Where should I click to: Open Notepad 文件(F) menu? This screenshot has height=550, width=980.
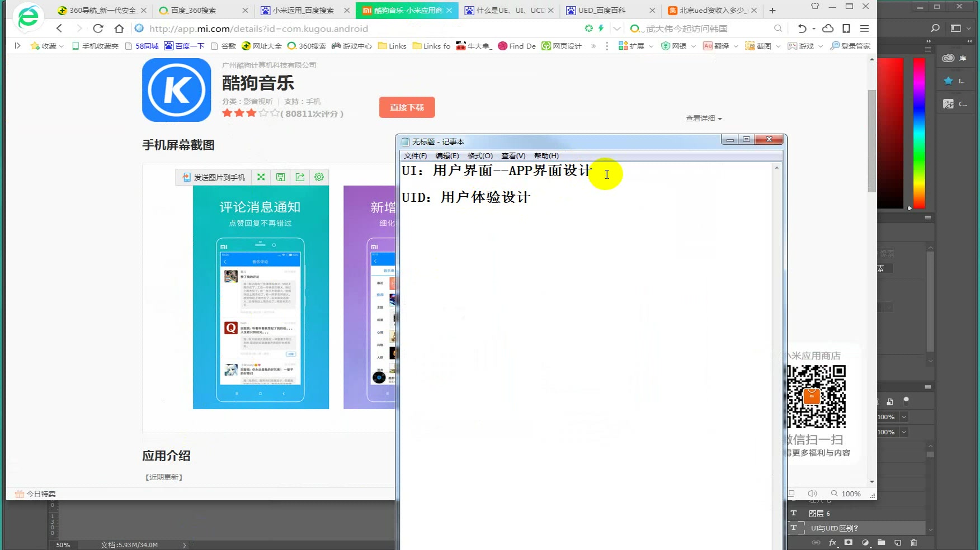point(415,156)
